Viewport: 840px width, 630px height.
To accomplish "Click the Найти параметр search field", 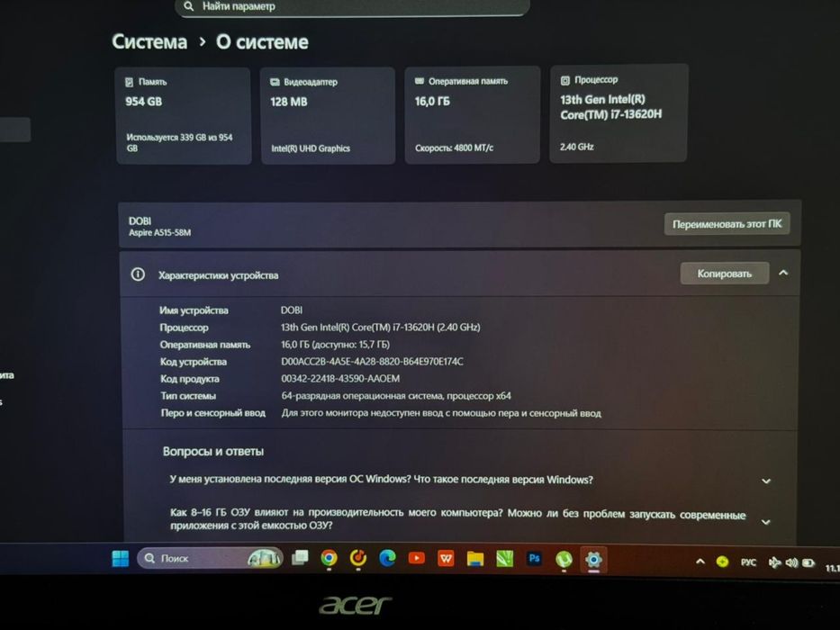I will tap(353, 7).
